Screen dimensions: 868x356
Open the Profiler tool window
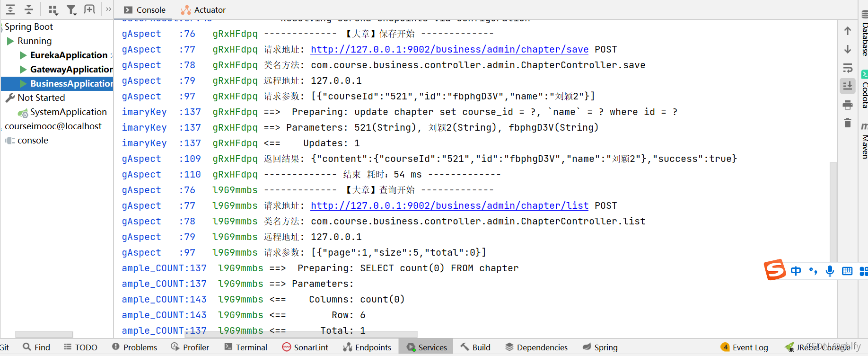click(x=190, y=347)
